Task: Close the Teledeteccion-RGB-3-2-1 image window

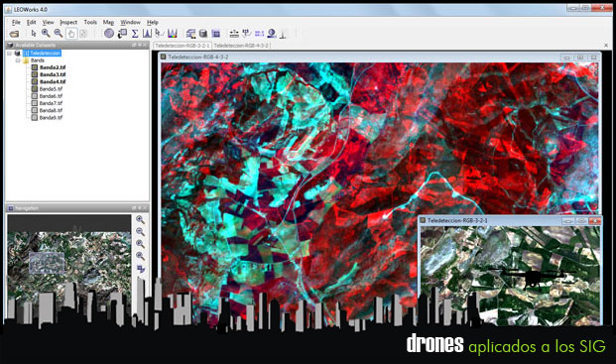Action: pos(595,221)
